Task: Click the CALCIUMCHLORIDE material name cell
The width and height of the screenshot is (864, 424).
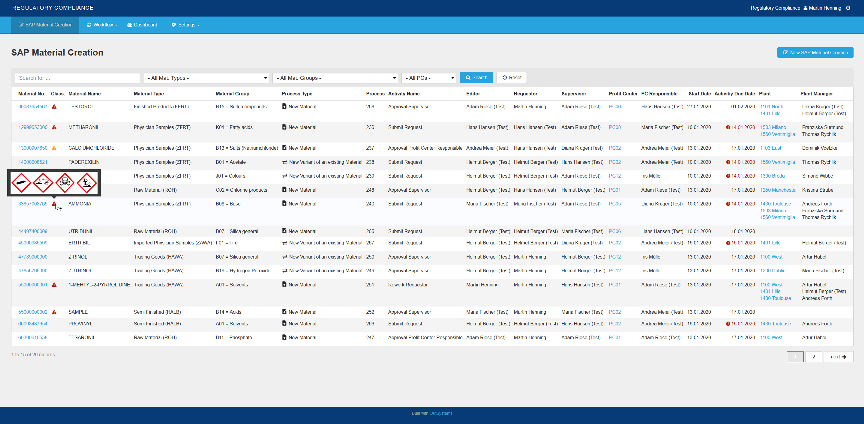Action: (91, 148)
